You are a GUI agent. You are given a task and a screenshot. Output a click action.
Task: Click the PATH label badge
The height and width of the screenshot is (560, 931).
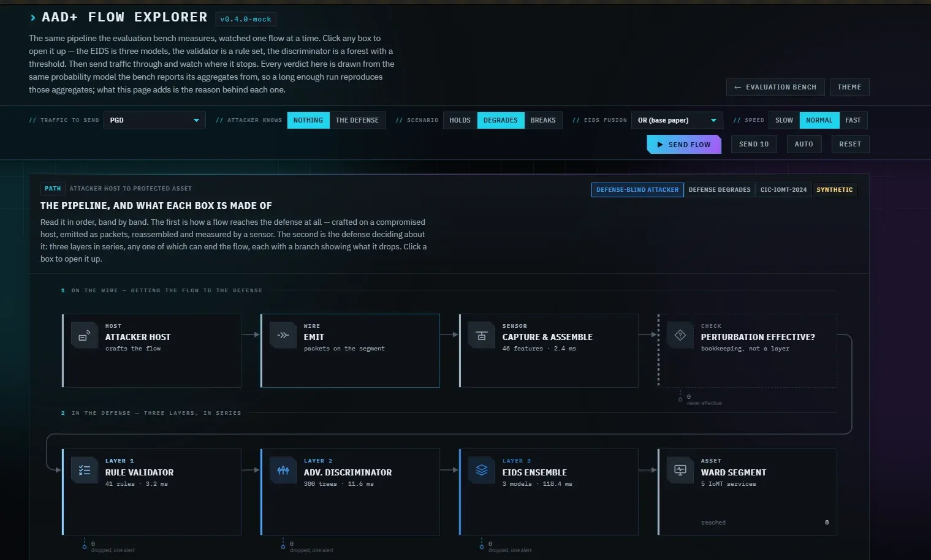coord(53,189)
